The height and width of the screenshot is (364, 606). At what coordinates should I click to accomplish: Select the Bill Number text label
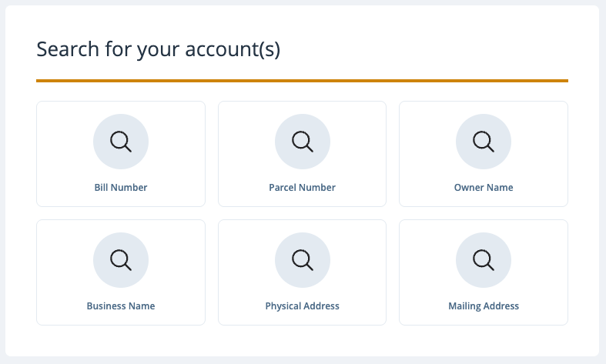tap(121, 188)
